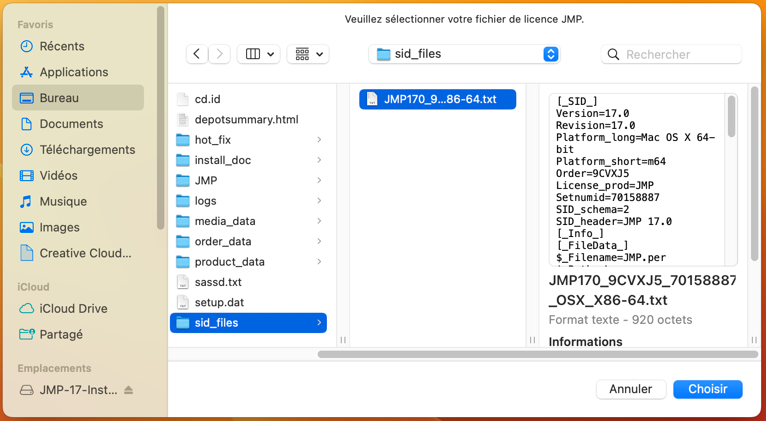The image size is (766, 421).
Task: Click the preview text vertical scrollbar
Action: click(x=732, y=118)
